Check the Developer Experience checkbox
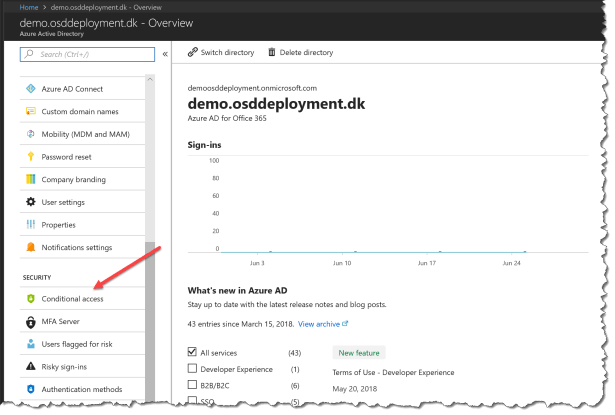 [x=192, y=368]
